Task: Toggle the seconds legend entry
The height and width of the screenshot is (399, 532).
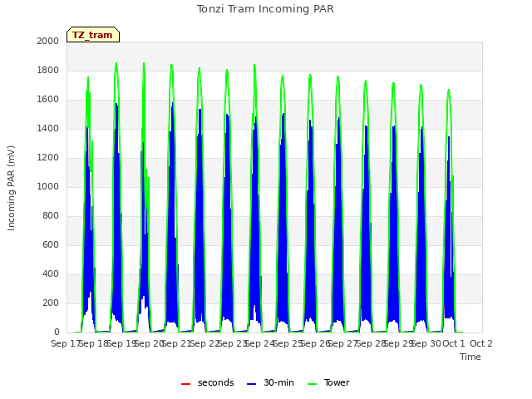Action: 208,382
